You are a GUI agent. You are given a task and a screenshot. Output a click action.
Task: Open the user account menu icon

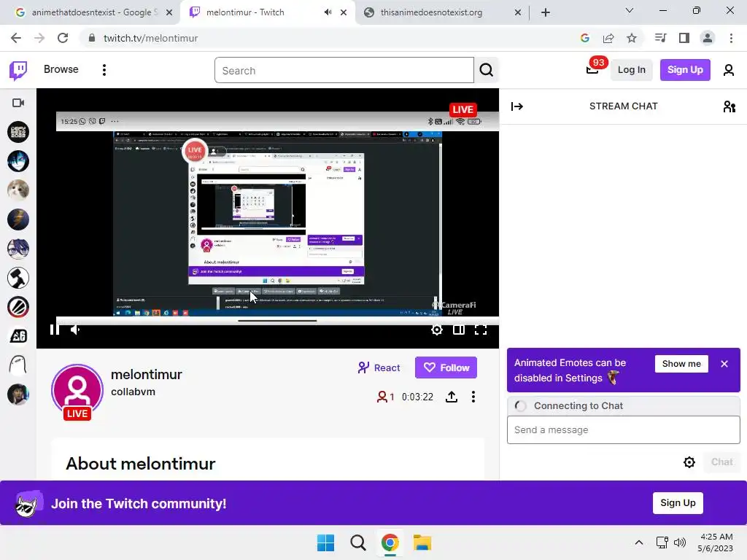(x=729, y=70)
